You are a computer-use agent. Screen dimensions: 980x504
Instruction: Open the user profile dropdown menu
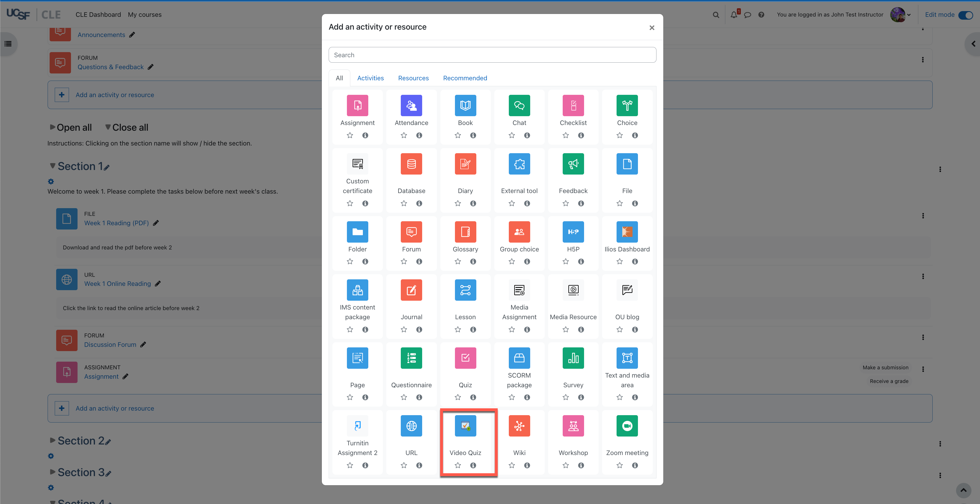pos(900,15)
